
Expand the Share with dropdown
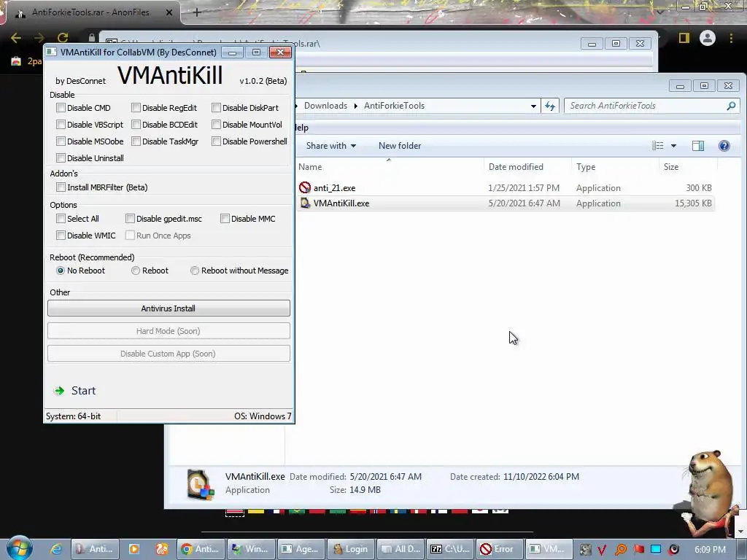pyautogui.click(x=330, y=146)
